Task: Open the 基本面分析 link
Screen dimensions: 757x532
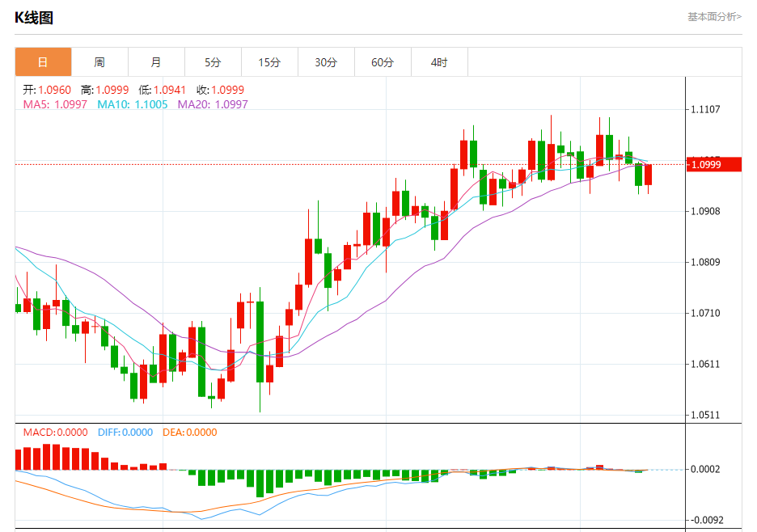Action: click(x=714, y=17)
